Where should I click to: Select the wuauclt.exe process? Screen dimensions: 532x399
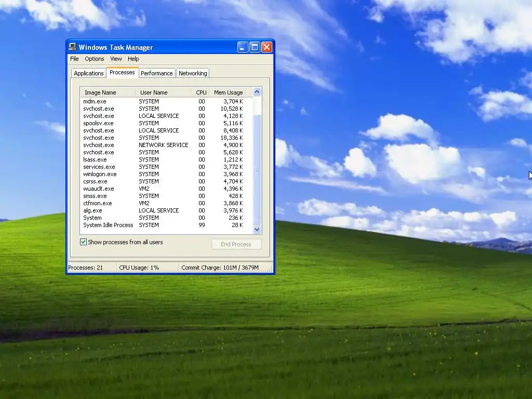[x=166, y=189]
